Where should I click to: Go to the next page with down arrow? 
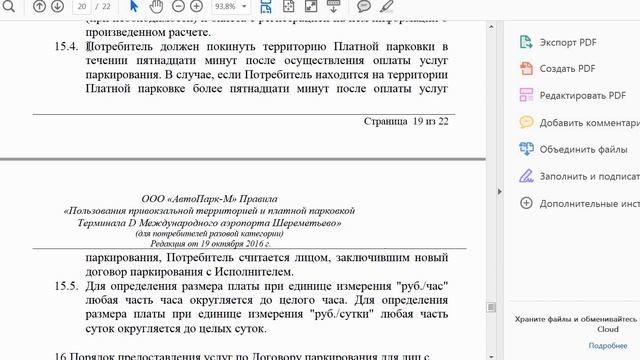tap(58, 6)
